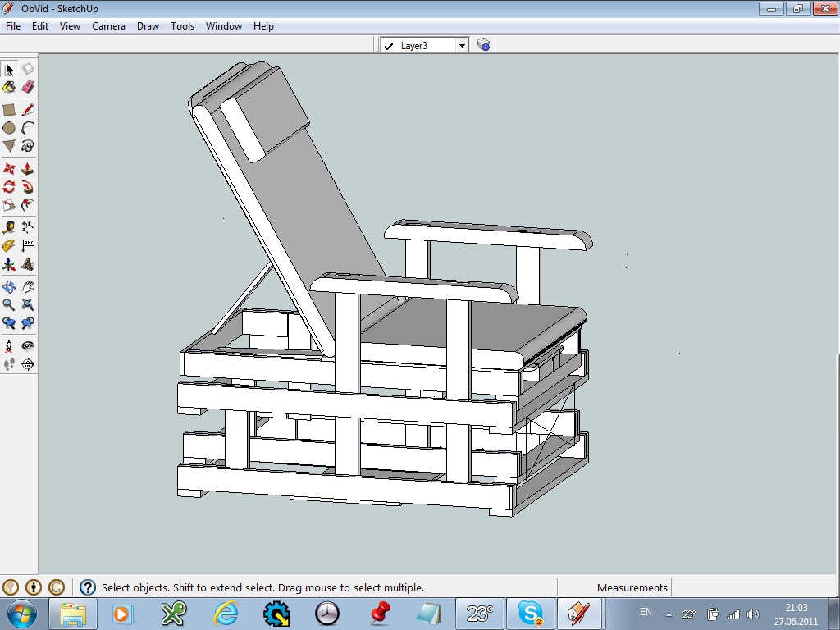The width and height of the screenshot is (840, 630).
Task: Show hidden system tray icons
Action: (x=669, y=614)
